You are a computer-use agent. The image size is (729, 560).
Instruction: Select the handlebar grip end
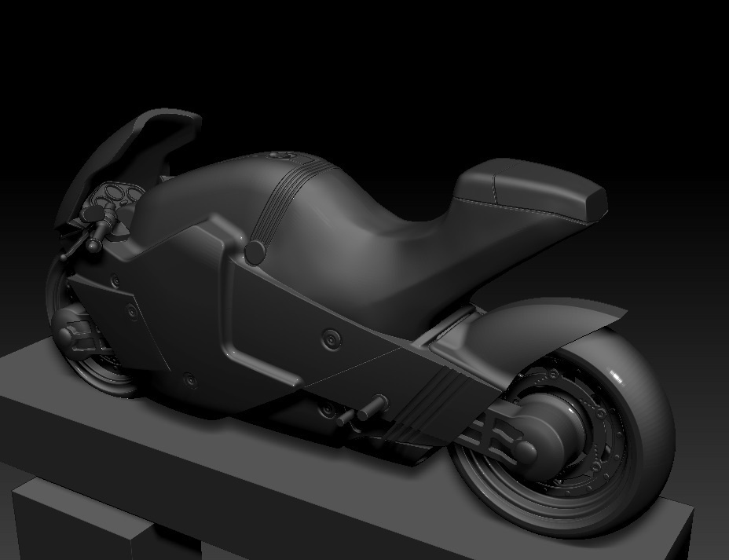coord(93,244)
